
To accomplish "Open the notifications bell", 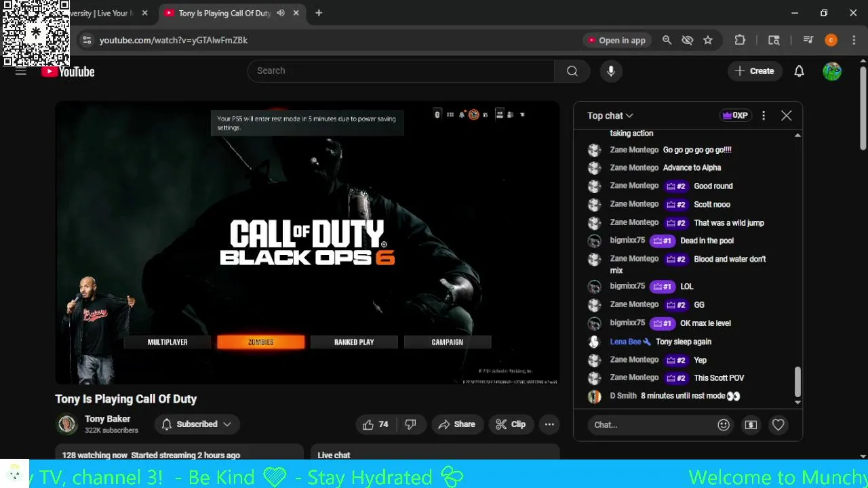I will (x=799, y=71).
